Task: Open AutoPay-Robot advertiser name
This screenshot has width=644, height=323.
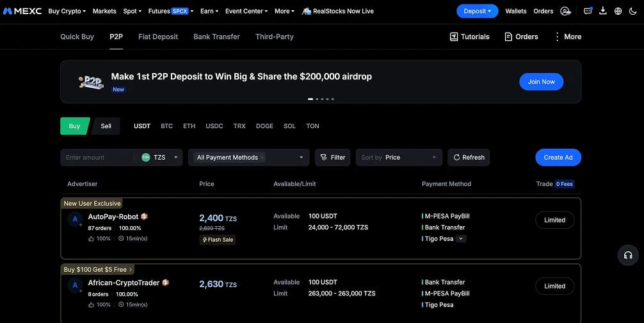Action: (113, 217)
